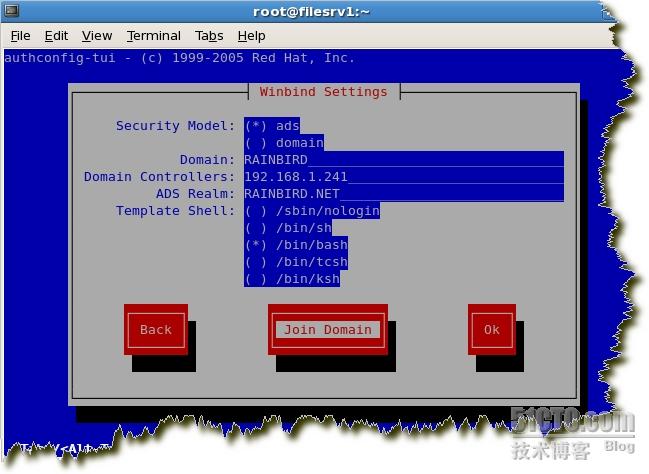
Task: Focus the Domain Controllers field 192.168.1.241
Action: [x=404, y=176]
